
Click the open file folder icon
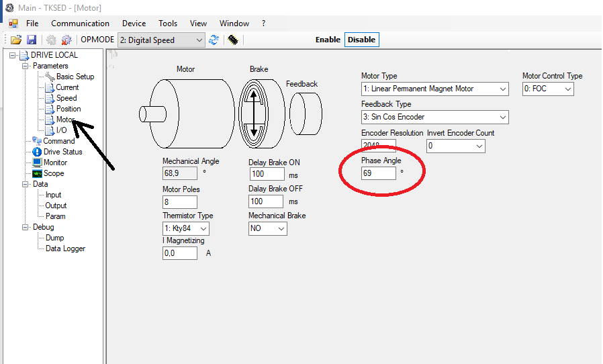pos(16,40)
